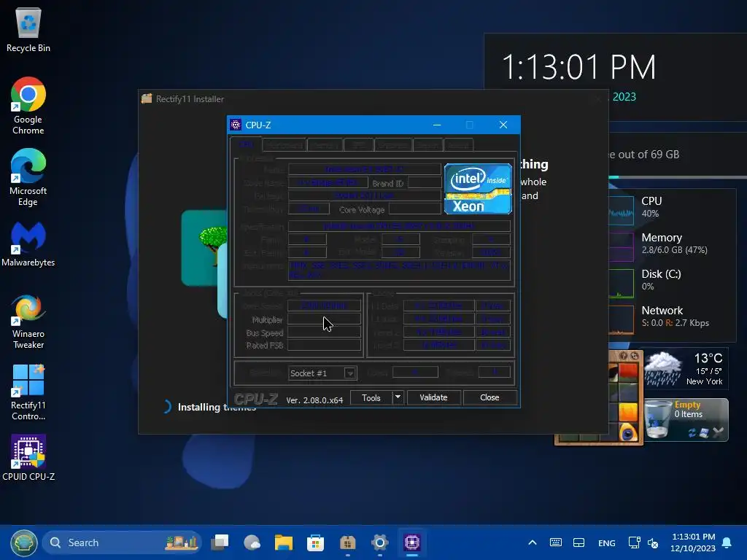Click the Close button in CPU-Z
Screen dimensions: 747x560
[x=489, y=397]
